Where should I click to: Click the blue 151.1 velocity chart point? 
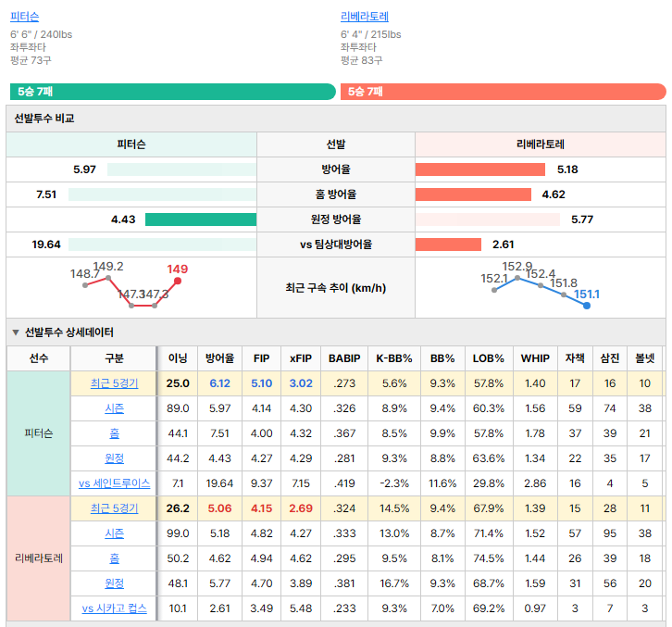click(x=587, y=306)
